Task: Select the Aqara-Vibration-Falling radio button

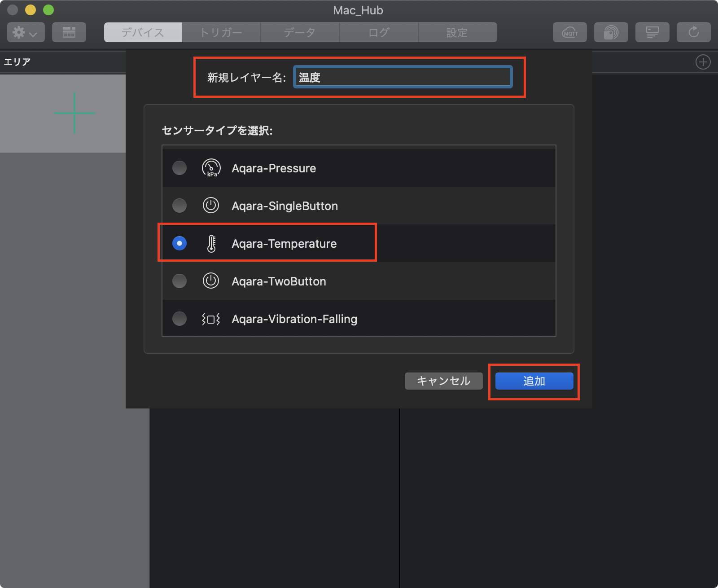Action: click(x=179, y=319)
